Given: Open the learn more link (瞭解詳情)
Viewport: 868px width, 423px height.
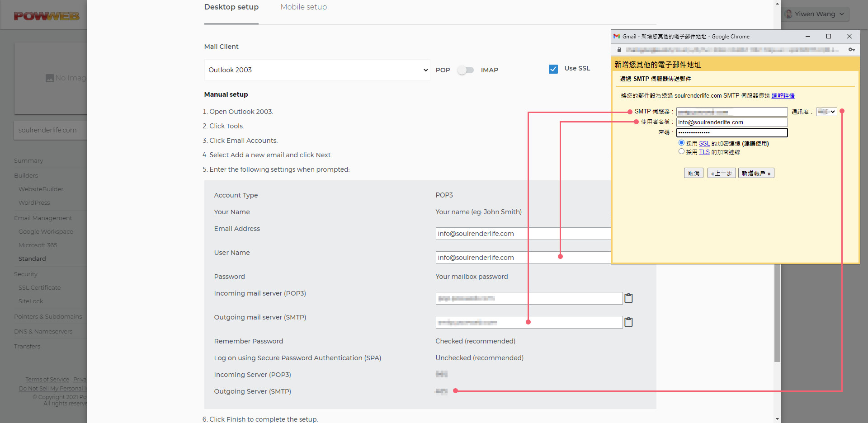Looking at the screenshot, I should tap(783, 96).
